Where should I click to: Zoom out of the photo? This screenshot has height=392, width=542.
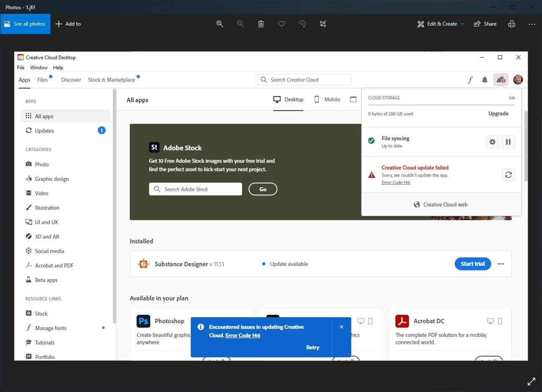[240, 24]
